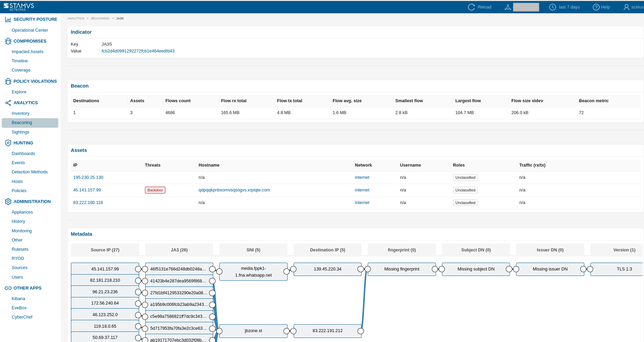Click the Reload icon in top bar

pos(471,7)
